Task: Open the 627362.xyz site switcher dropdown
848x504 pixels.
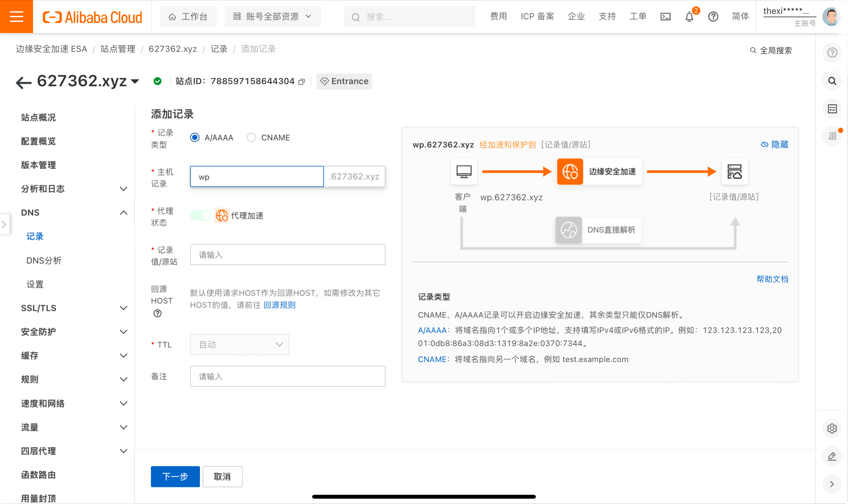Action: [x=135, y=81]
